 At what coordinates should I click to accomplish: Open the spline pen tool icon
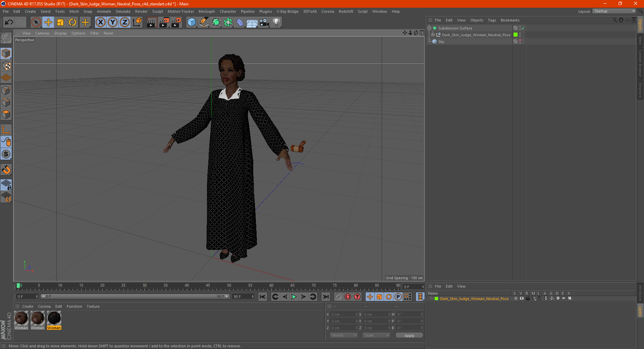204,22
